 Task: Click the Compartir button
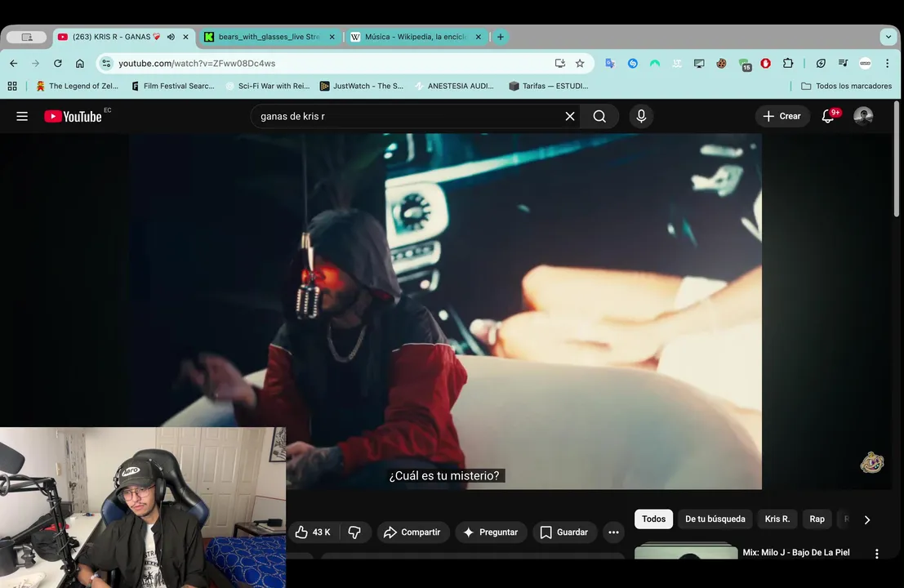tap(412, 532)
